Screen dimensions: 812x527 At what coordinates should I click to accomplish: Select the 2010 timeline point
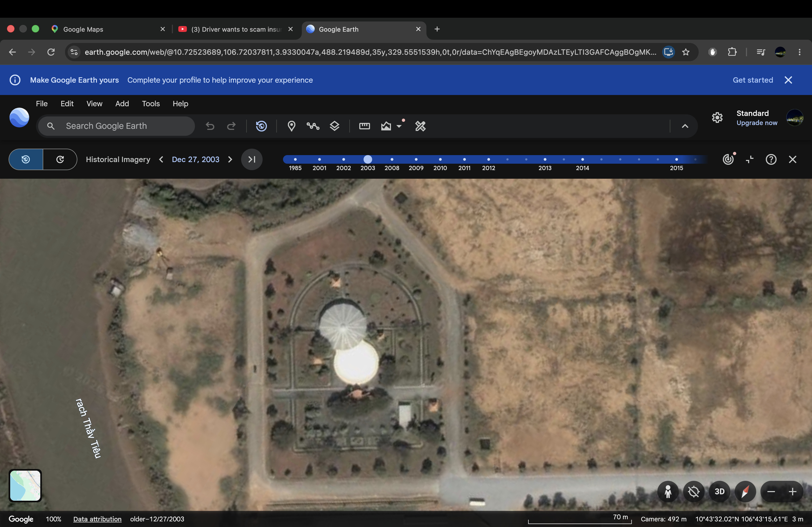tap(440, 159)
